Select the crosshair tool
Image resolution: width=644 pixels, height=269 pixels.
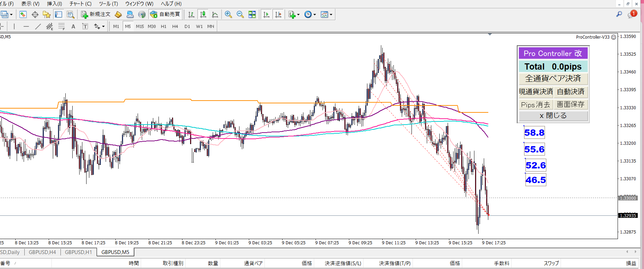(x=35, y=14)
